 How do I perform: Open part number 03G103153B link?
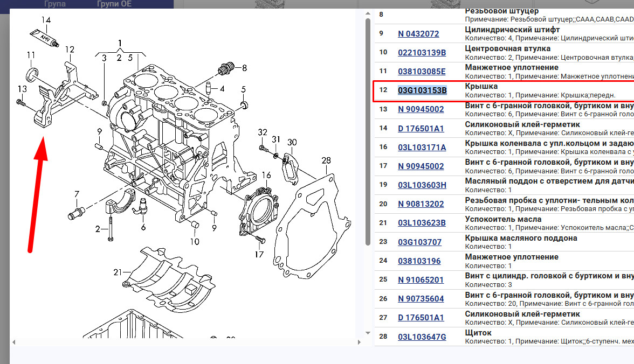pyautogui.click(x=422, y=90)
